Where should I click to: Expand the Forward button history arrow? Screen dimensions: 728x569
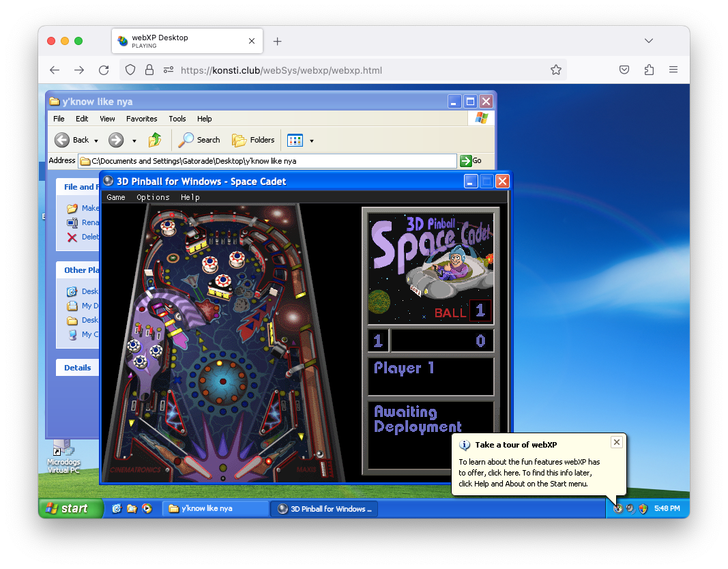click(x=134, y=141)
